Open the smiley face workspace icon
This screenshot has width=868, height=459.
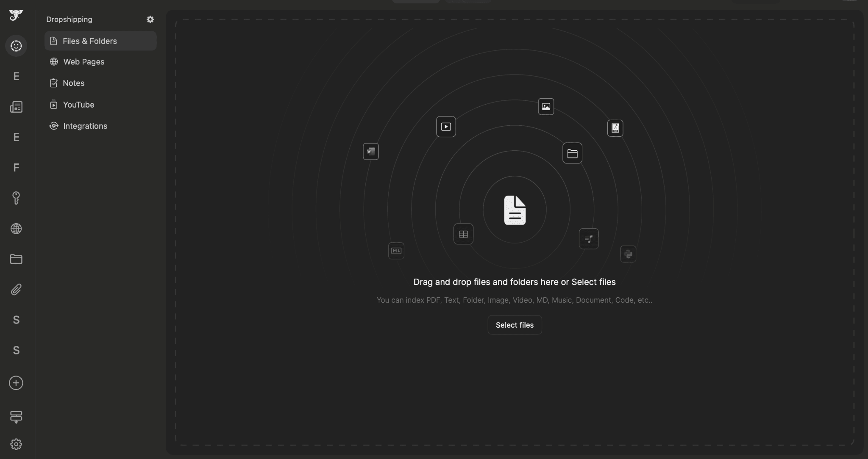click(x=16, y=46)
